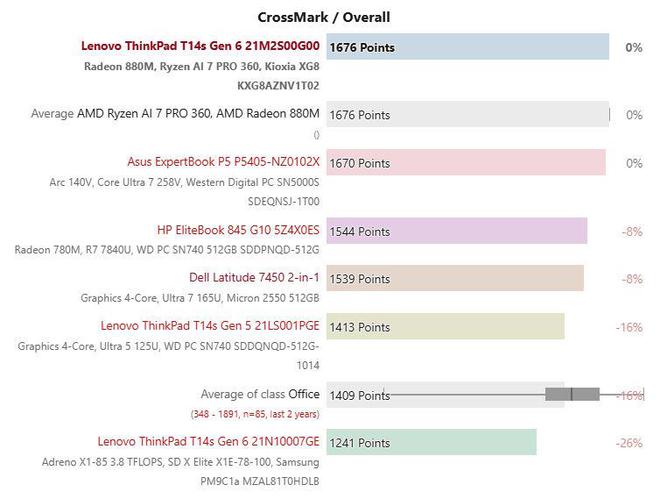This screenshot has height=499, width=660.
Task: Open Lenovo ThinkPad T14s Gen 6 21N10007GE link
Action: (x=208, y=442)
